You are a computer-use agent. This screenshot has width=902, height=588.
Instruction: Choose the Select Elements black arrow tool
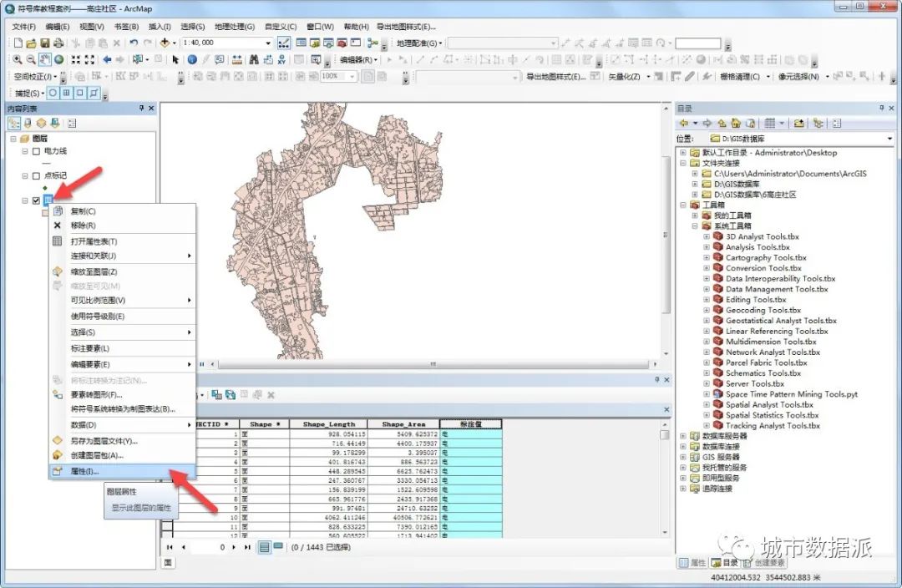175,59
